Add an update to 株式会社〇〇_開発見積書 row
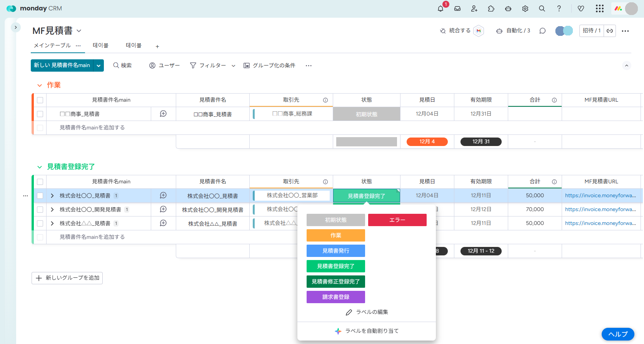644x344 pixels. (x=163, y=209)
